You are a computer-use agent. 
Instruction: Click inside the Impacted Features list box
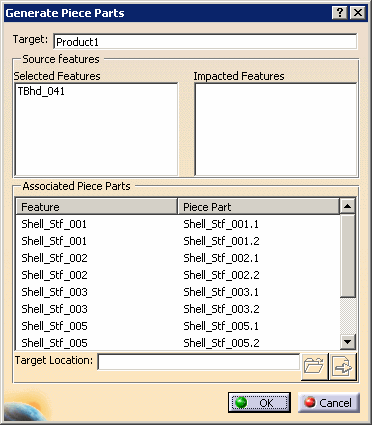point(276,129)
